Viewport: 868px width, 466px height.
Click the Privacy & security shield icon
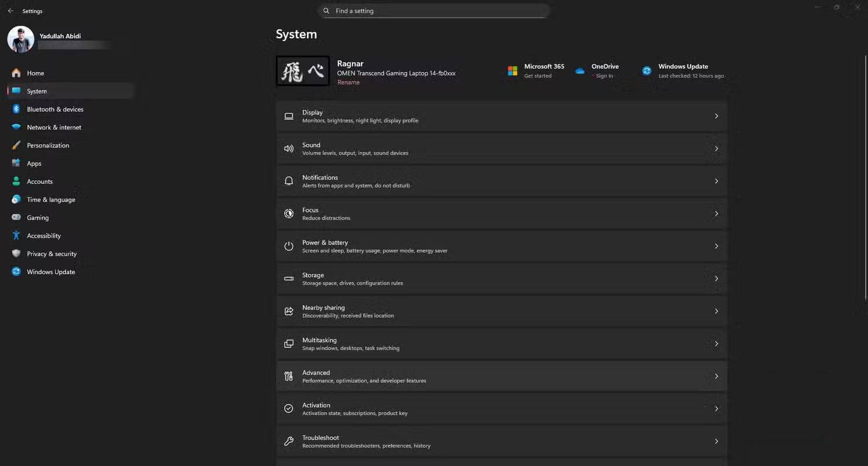16,254
